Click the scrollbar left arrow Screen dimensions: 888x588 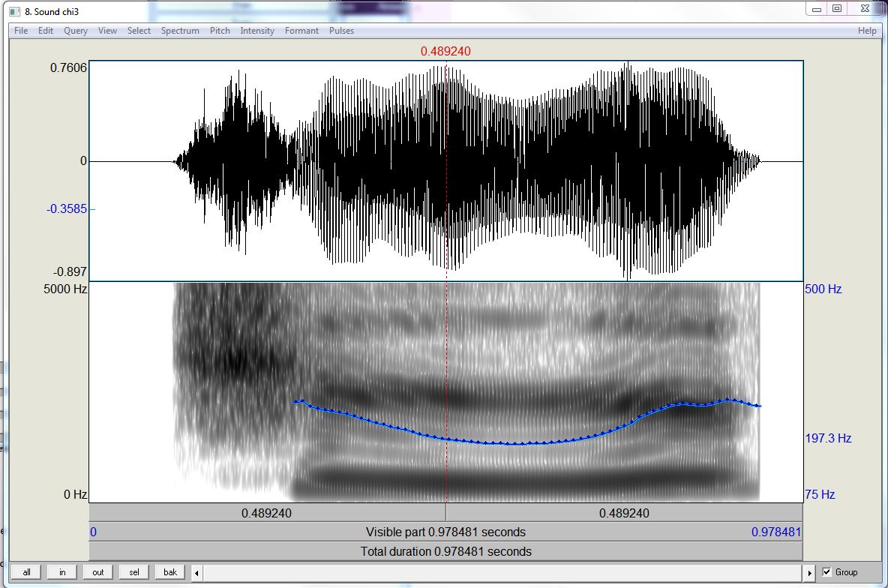pos(196,573)
